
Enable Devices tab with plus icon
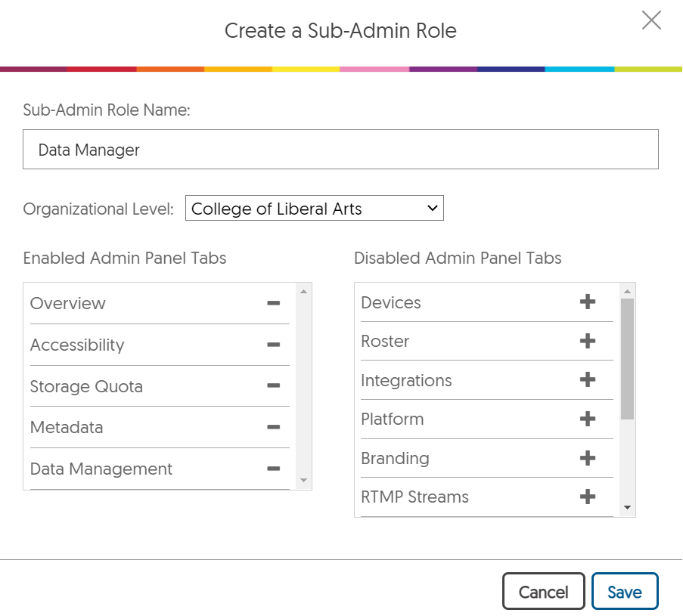pyautogui.click(x=587, y=302)
